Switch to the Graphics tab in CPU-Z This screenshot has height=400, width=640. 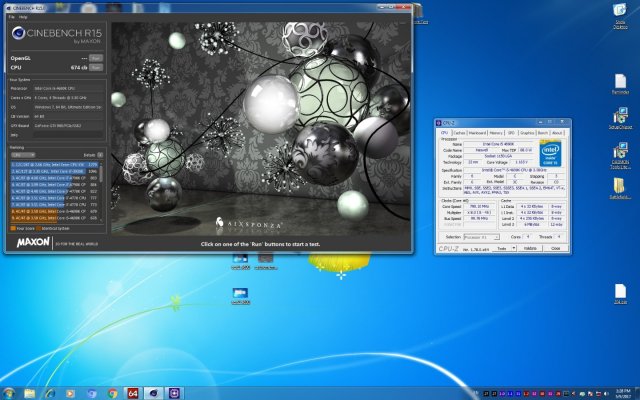coord(527,133)
